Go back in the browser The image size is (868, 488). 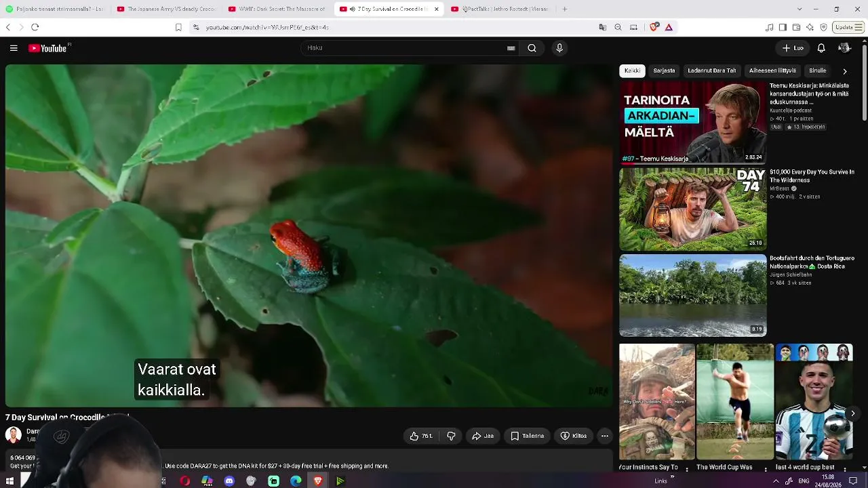click(x=8, y=27)
